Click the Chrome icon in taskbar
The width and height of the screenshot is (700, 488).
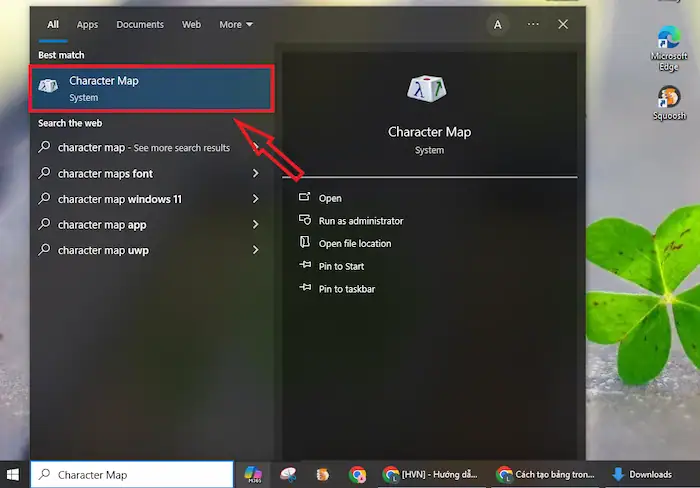357,474
